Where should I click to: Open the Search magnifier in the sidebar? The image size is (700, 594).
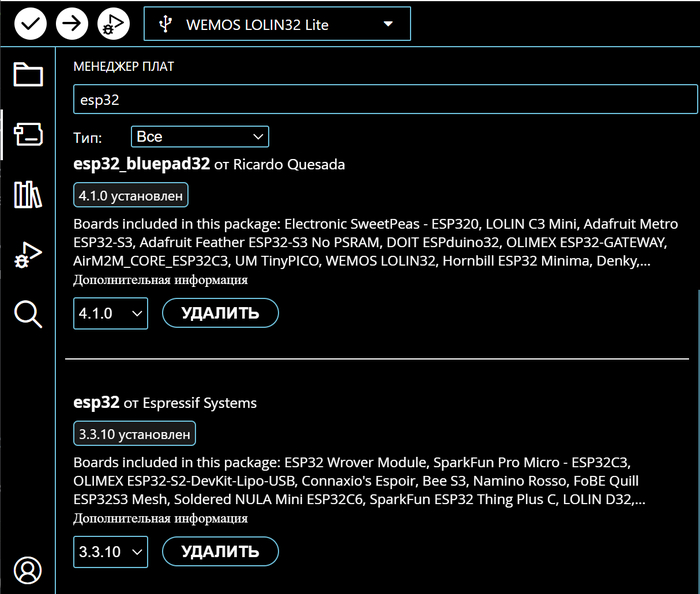(28, 315)
